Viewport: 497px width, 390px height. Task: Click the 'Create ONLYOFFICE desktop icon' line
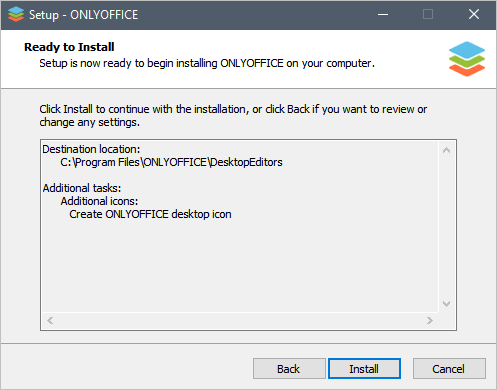point(150,214)
